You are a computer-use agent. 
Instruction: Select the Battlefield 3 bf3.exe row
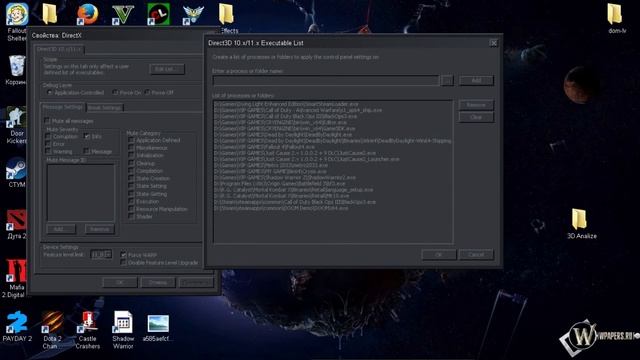coord(280,184)
